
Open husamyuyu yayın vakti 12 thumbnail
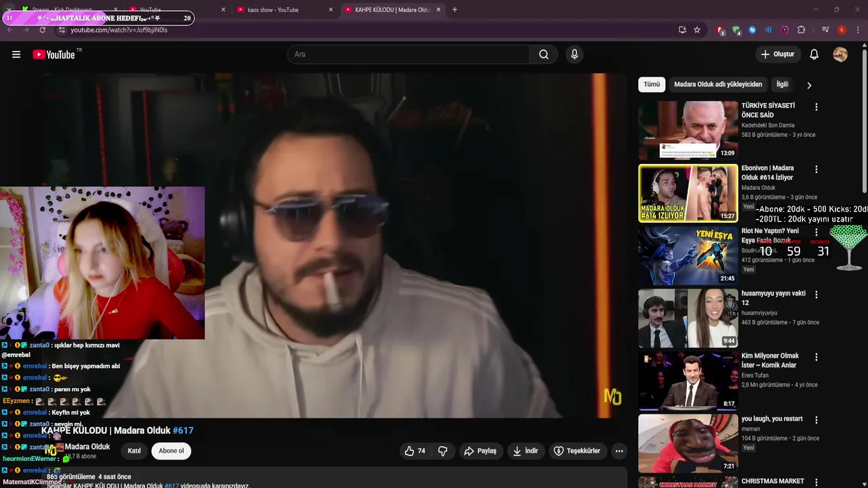tap(688, 318)
